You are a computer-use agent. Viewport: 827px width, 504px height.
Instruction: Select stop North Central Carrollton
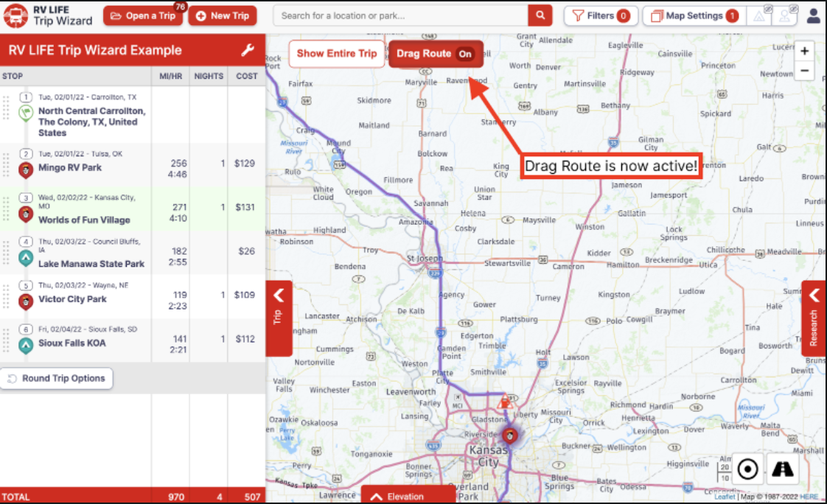pos(92,122)
